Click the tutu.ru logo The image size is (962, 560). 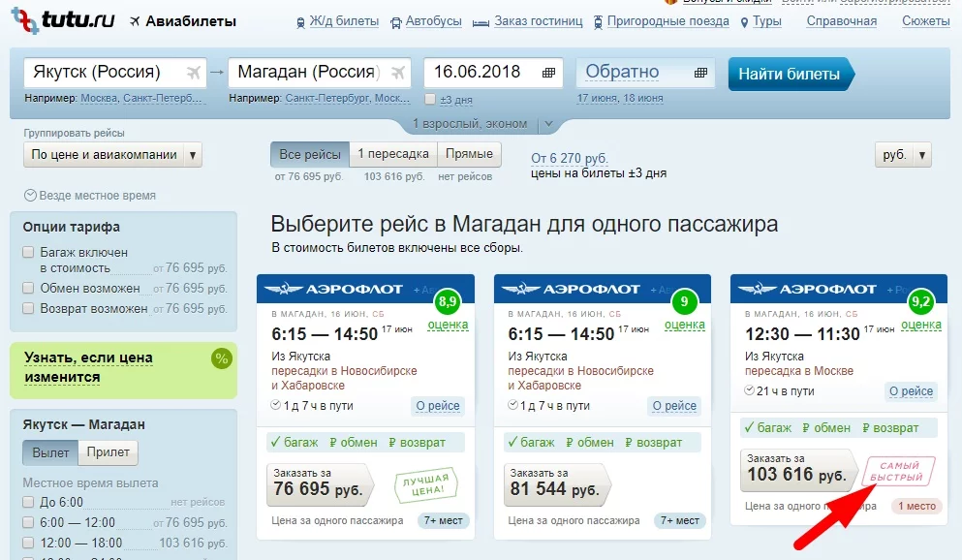[x=63, y=20]
